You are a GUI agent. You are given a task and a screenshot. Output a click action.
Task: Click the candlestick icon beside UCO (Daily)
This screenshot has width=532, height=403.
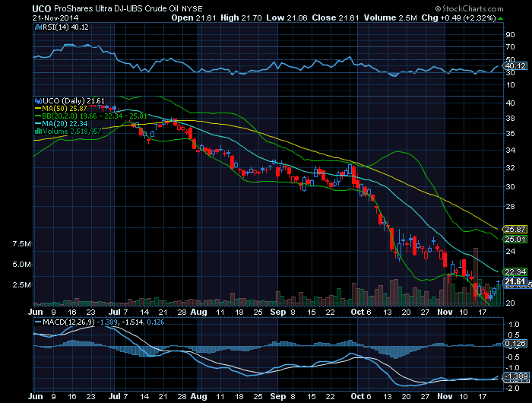coord(38,101)
